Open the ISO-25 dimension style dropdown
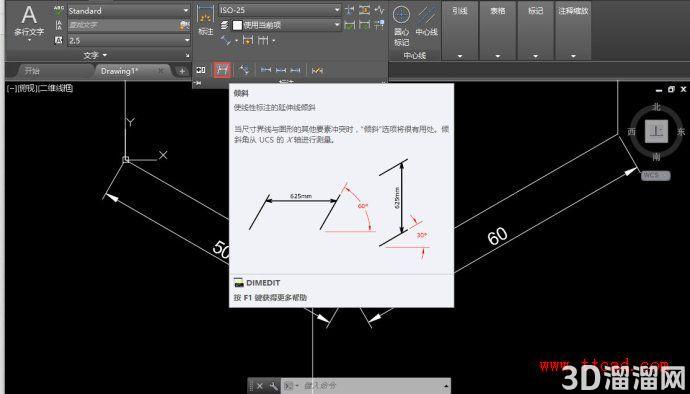The height and width of the screenshot is (394, 690). click(280, 10)
